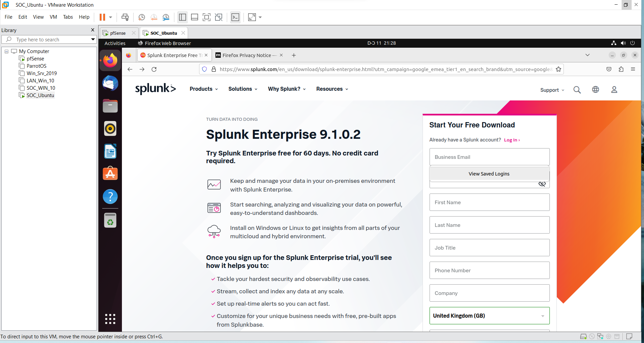Reload the Splunk page in Firefox
Viewport: 644px width, 343px height.
(154, 69)
